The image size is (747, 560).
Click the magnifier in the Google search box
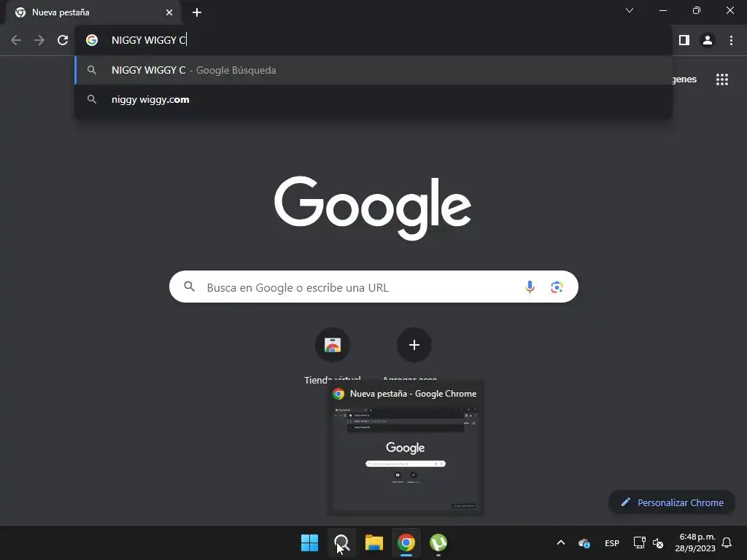click(190, 287)
